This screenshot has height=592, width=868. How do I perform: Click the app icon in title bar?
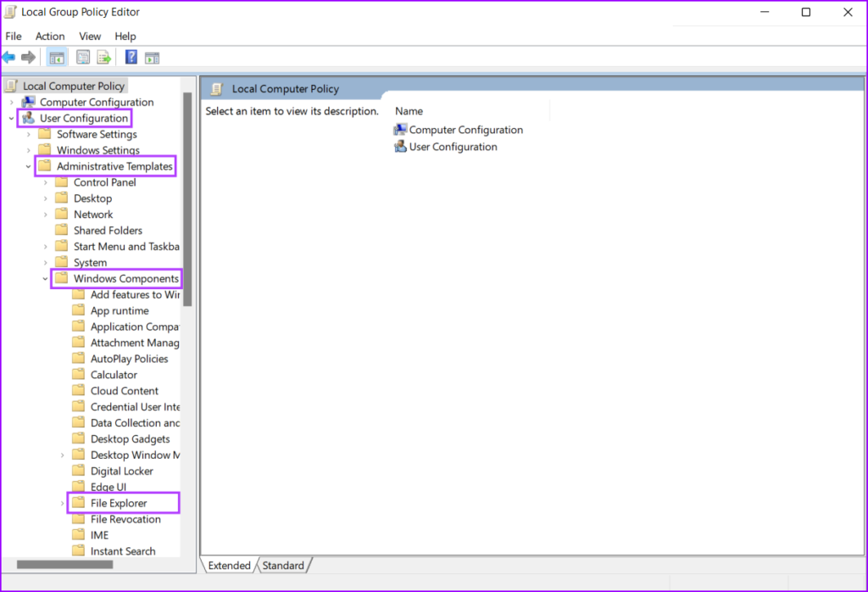(10, 12)
